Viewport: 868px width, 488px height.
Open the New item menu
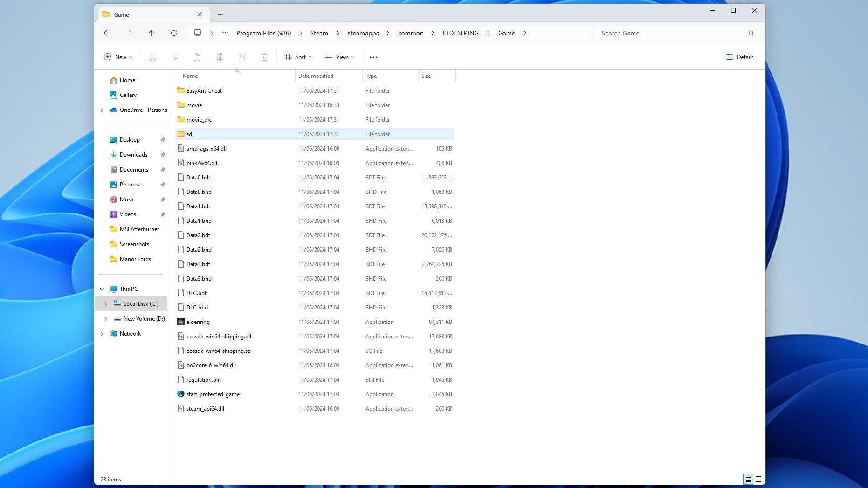(x=117, y=57)
